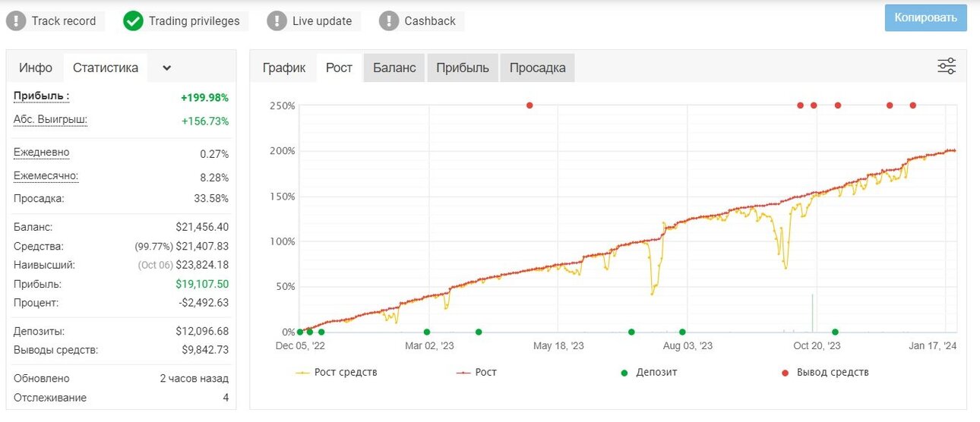Click the Cashback label
The width and height of the screenshot is (980, 422).
coord(430,21)
